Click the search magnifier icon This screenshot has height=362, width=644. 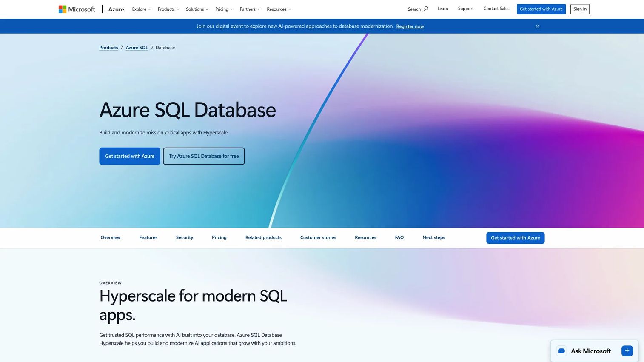pos(425,9)
